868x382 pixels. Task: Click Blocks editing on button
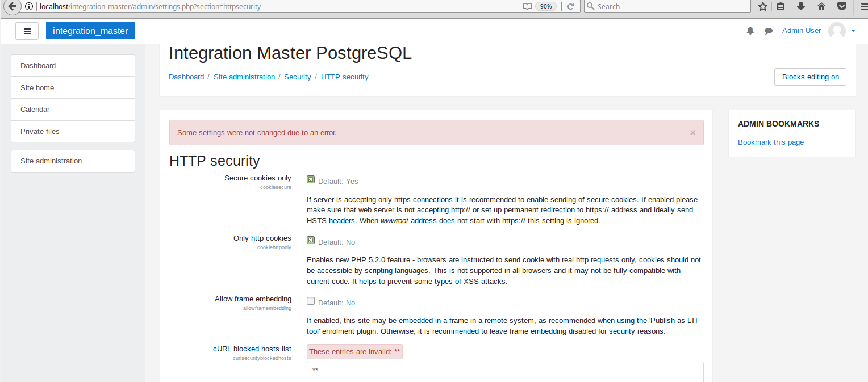click(810, 77)
